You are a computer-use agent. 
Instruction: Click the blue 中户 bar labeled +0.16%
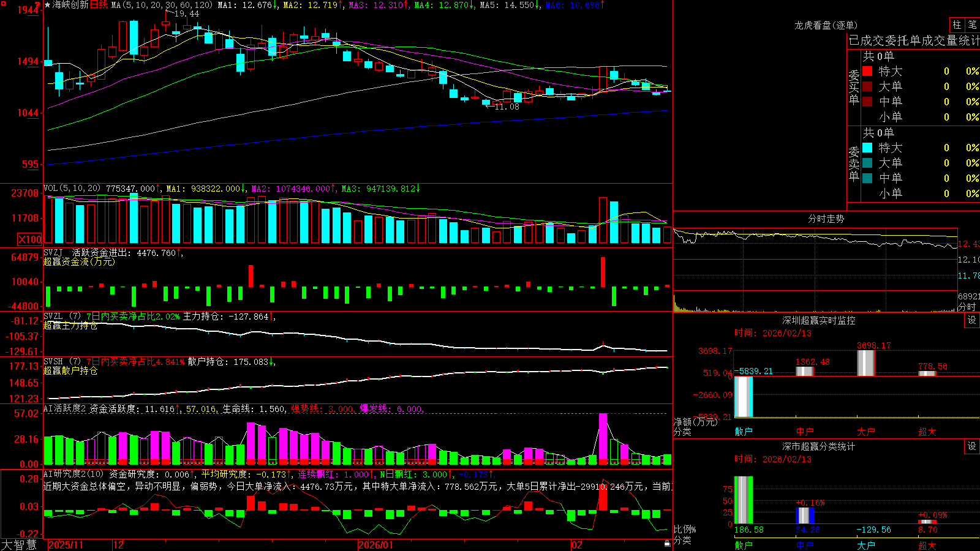point(804,515)
